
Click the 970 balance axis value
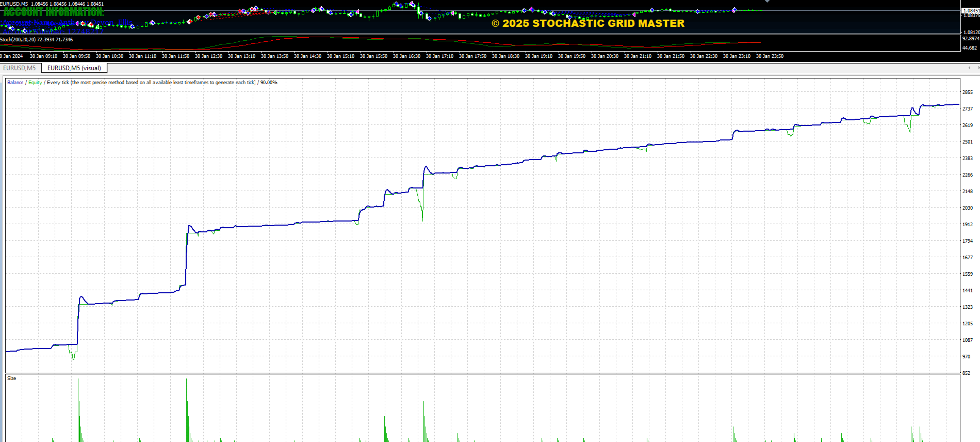[967, 357]
